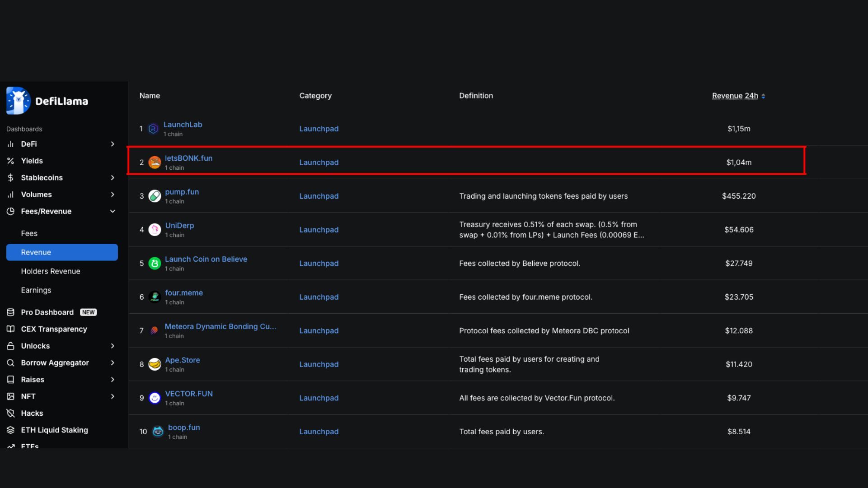Click the Volumes chart icon
Image resolution: width=868 pixels, height=488 pixels.
(10, 195)
